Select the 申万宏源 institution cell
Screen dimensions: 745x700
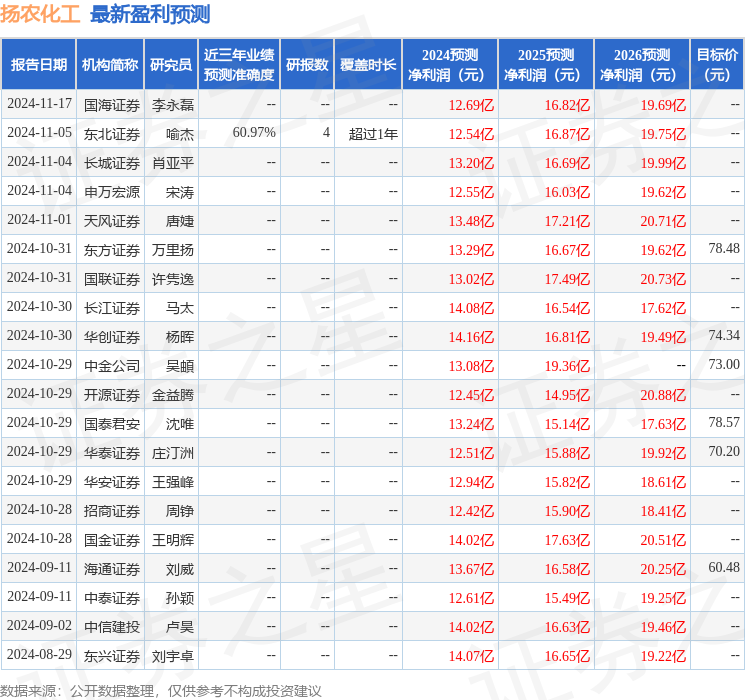tap(112, 192)
